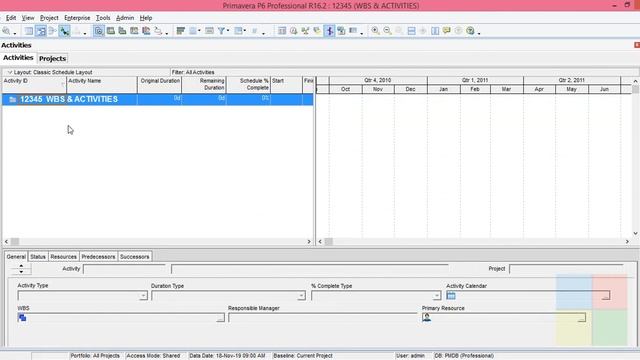Toggle the Relationship Lines toolbar icon
Image resolution: width=640 pixels, height=360 pixels.
pyautogui.click(x=64, y=31)
